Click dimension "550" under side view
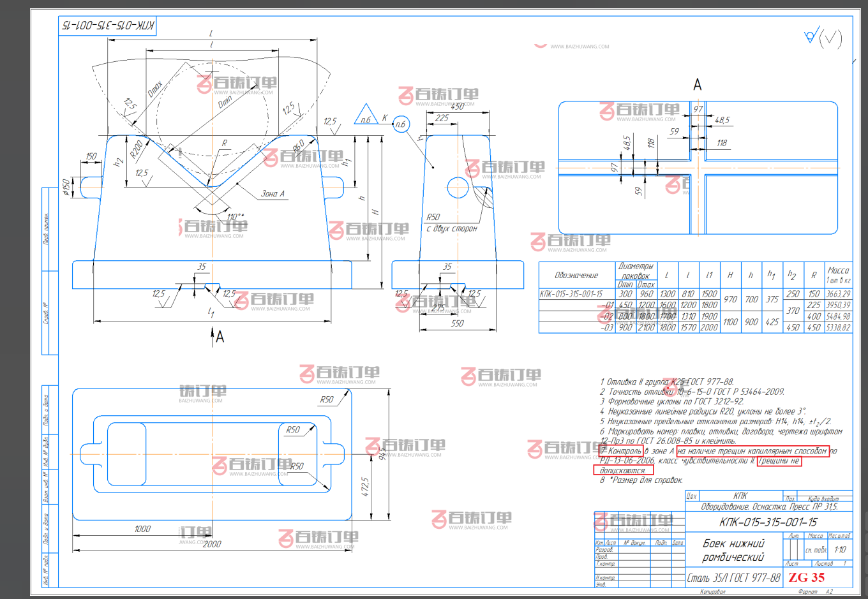 click(x=458, y=323)
